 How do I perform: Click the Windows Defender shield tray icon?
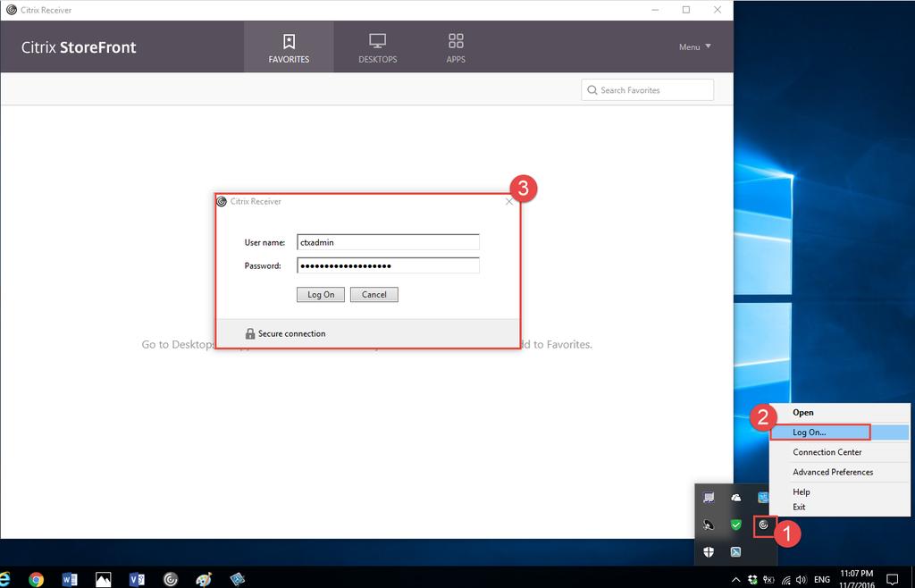pos(709,552)
